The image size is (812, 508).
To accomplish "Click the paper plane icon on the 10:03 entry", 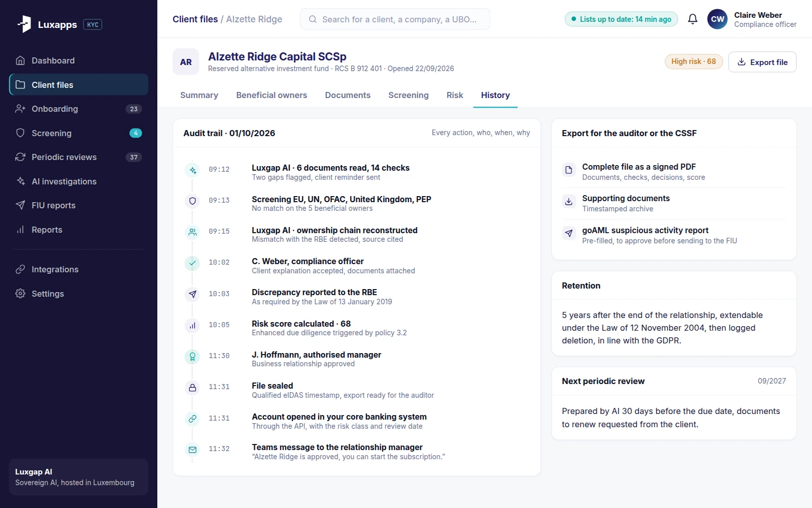I will coord(192,294).
